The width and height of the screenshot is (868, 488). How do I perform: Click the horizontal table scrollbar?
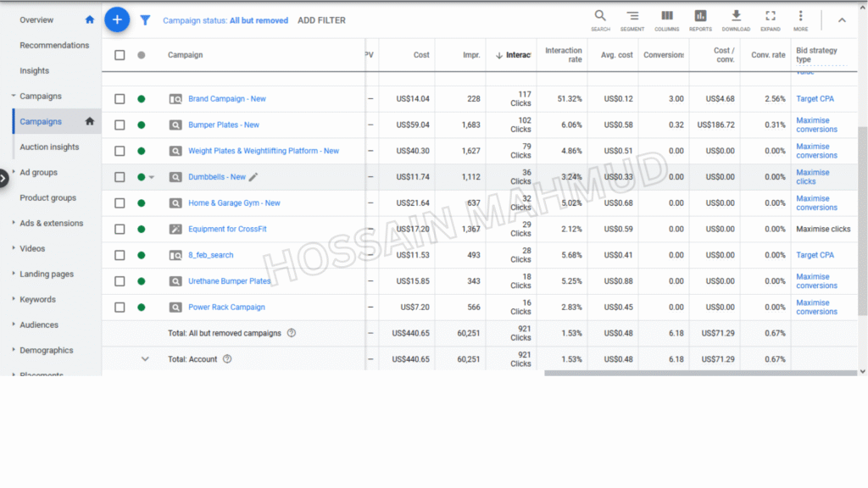[x=700, y=373]
